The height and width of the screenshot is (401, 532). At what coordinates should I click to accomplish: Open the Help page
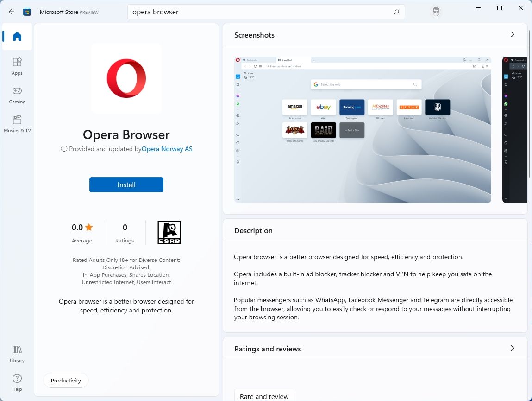click(x=17, y=382)
